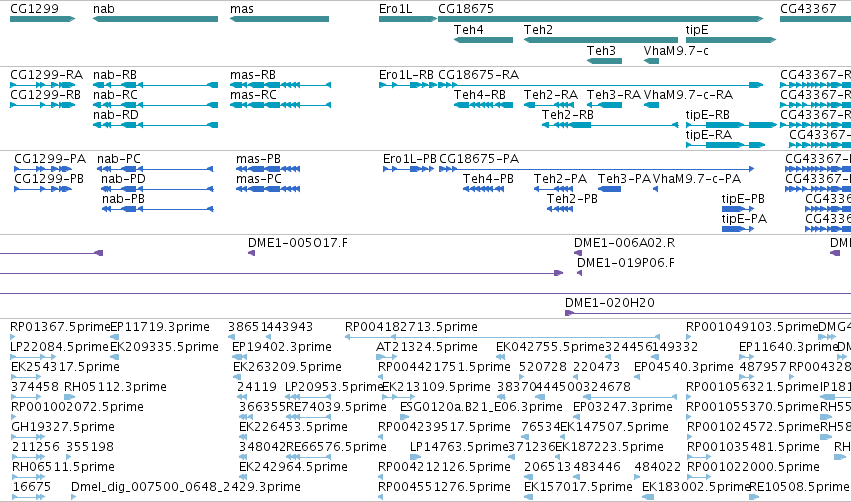Click the VhaM9.7-c-PA protein label
Screen dimensions: 851x502
tap(697, 179)
